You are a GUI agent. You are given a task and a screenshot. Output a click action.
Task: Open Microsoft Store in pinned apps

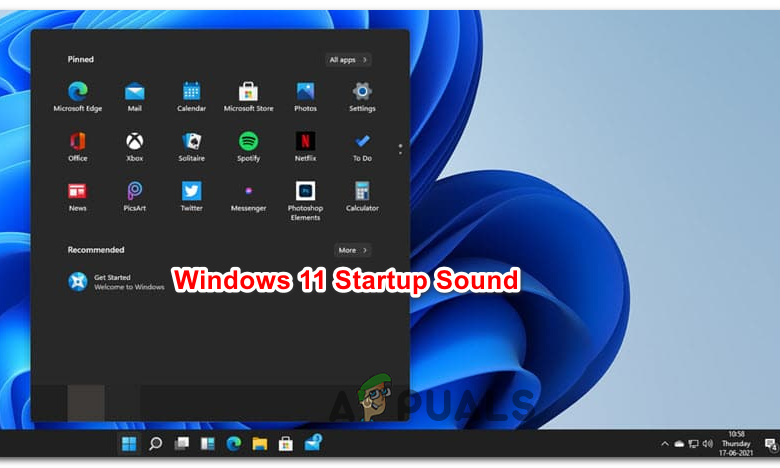(x=248, y=97)
